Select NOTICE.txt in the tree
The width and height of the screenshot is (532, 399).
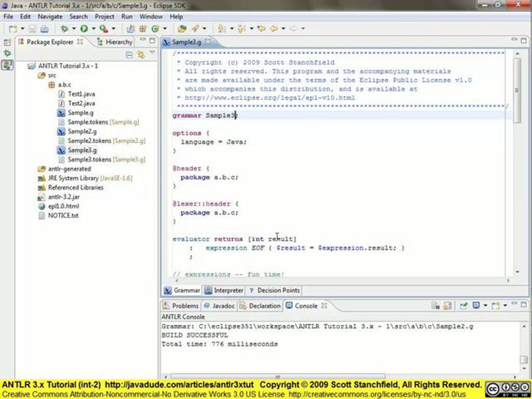pyautogui.click(x=59, y=215)
